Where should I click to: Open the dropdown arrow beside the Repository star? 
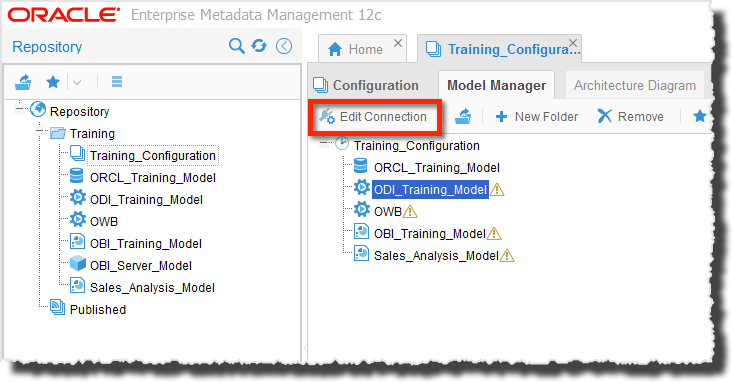coord(77,82)
